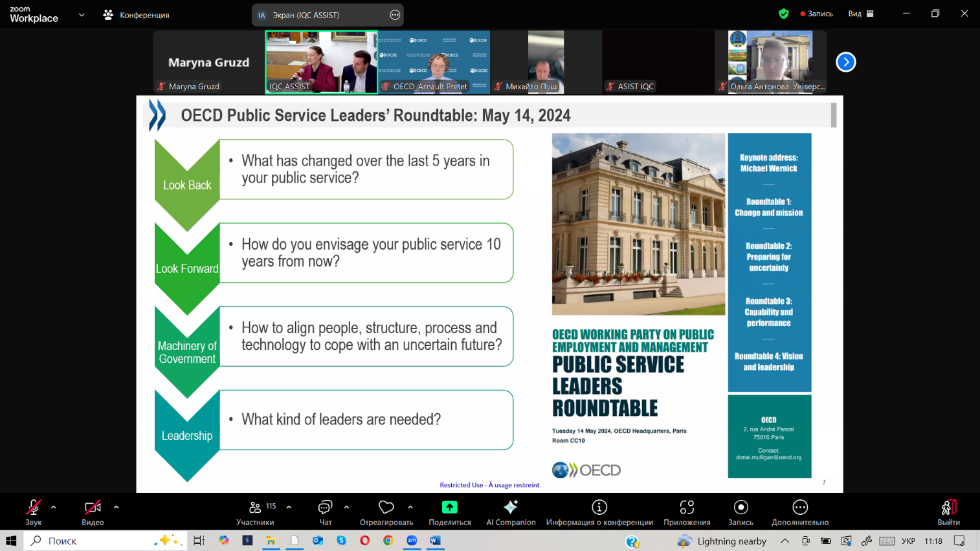The image size is (980, 551).
Task: Click 'Keynote address: Michael Wernick' text
Action: click(769, 163)
